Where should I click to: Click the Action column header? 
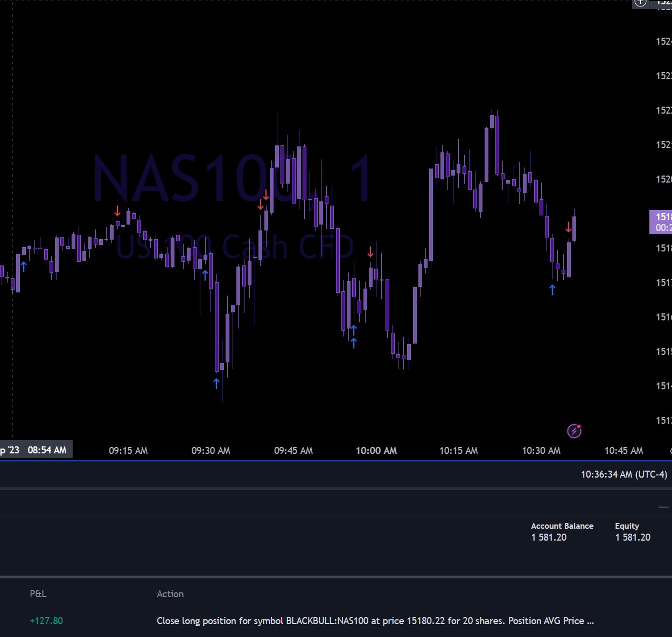170,594
